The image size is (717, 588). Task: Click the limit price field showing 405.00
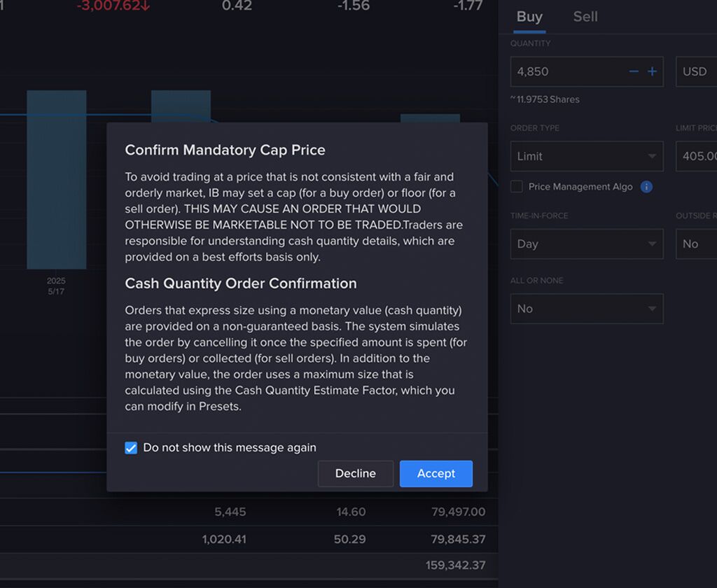click(700, 156)
